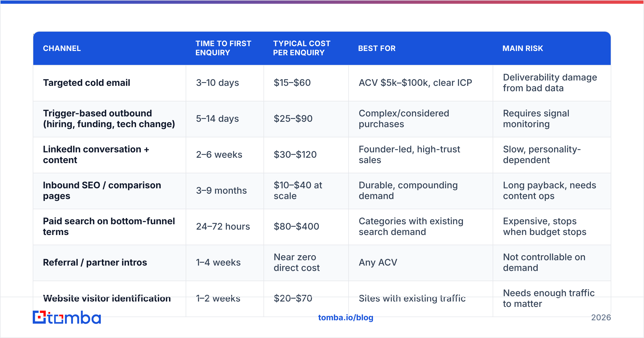Select the Any ACV cell
644x338 pixels.
(x=421, y=263)
